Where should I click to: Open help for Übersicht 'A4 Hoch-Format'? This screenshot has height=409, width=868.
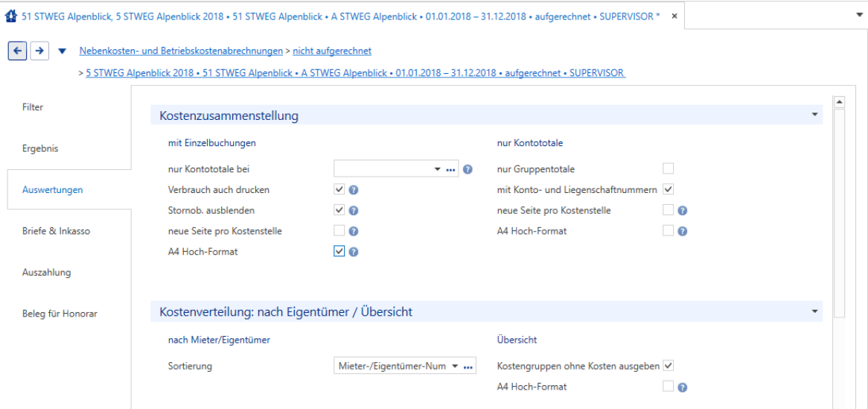(683, 387)
